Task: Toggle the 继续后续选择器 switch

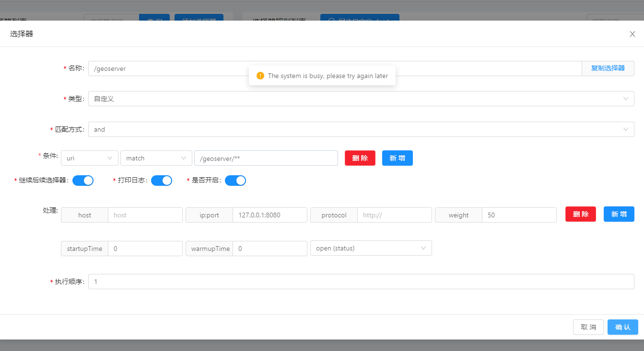Action: tap(83, 181)
